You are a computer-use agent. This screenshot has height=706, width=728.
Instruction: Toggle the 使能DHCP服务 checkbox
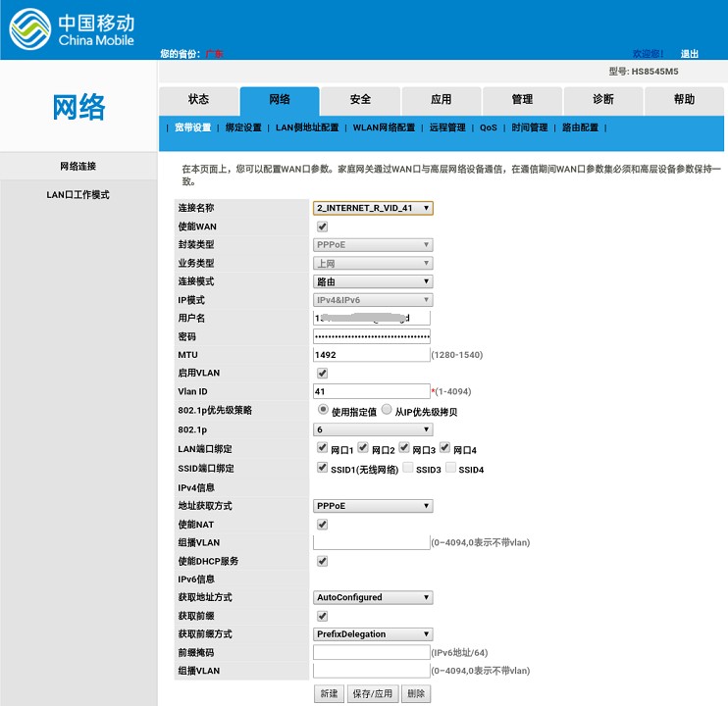tap(322, 561)
